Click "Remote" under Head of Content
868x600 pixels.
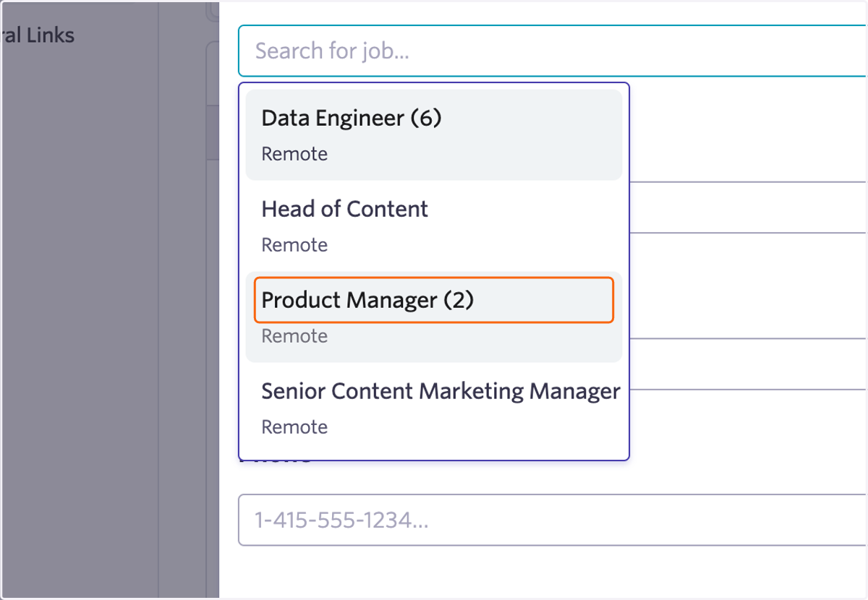294,245
